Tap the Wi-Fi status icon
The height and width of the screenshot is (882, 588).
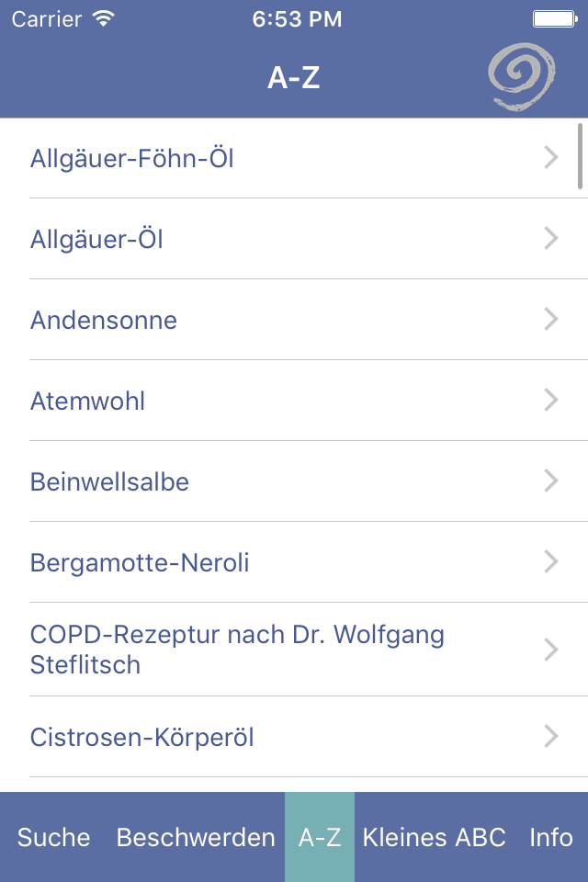click(104, 19)
